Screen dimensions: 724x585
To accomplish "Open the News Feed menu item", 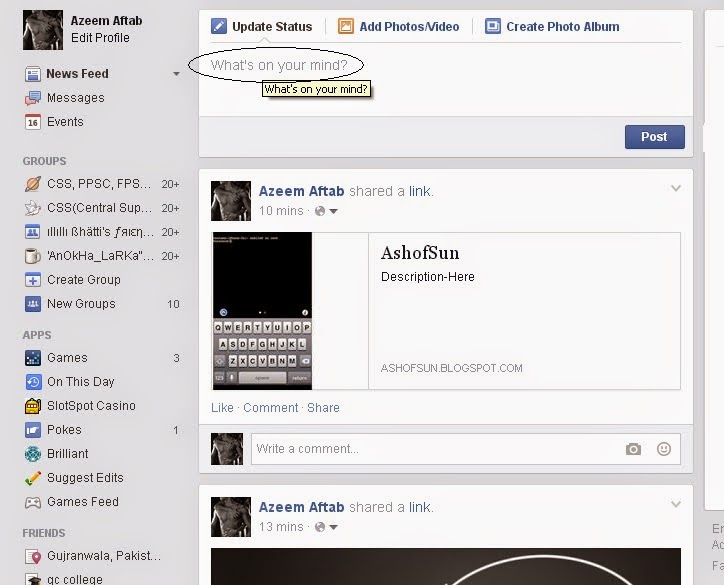I will 78,74.
